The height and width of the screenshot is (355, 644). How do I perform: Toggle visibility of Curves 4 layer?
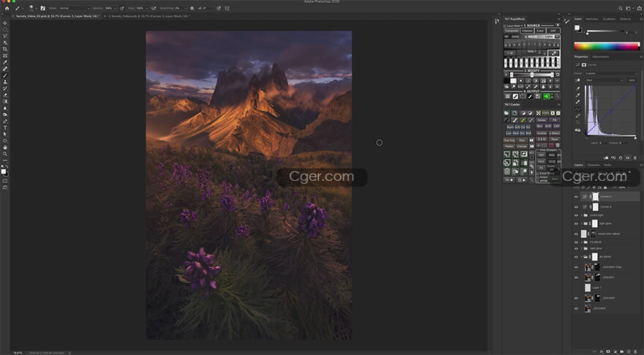click(576, 207)
